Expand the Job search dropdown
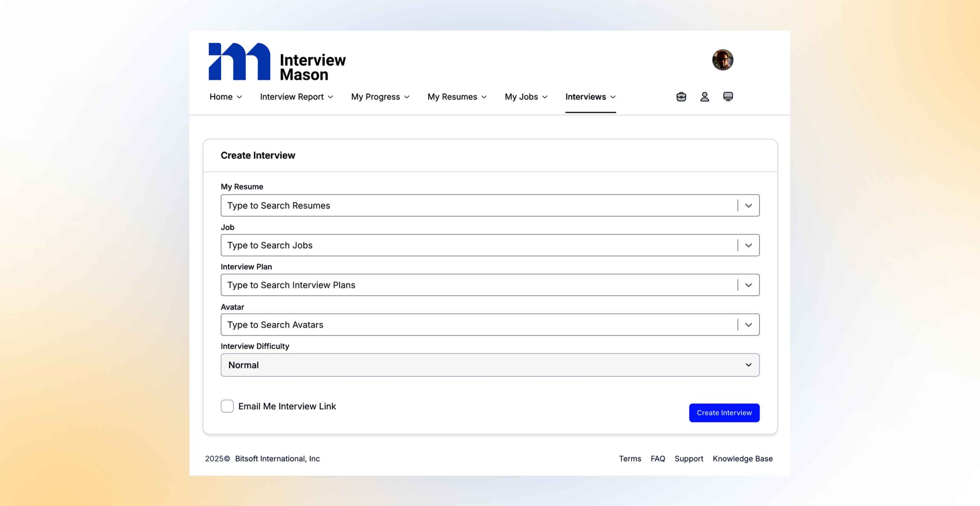This screenshot has width=980, height=506. [748, 246]
